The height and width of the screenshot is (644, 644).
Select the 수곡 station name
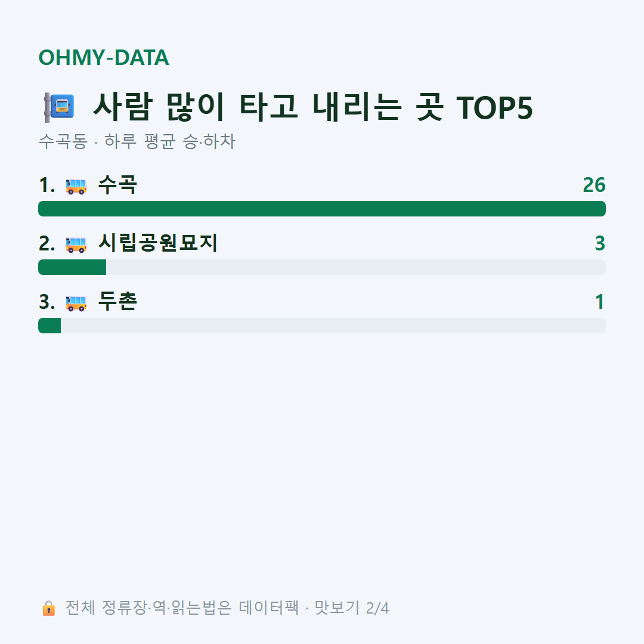click(x=117, y=185)
